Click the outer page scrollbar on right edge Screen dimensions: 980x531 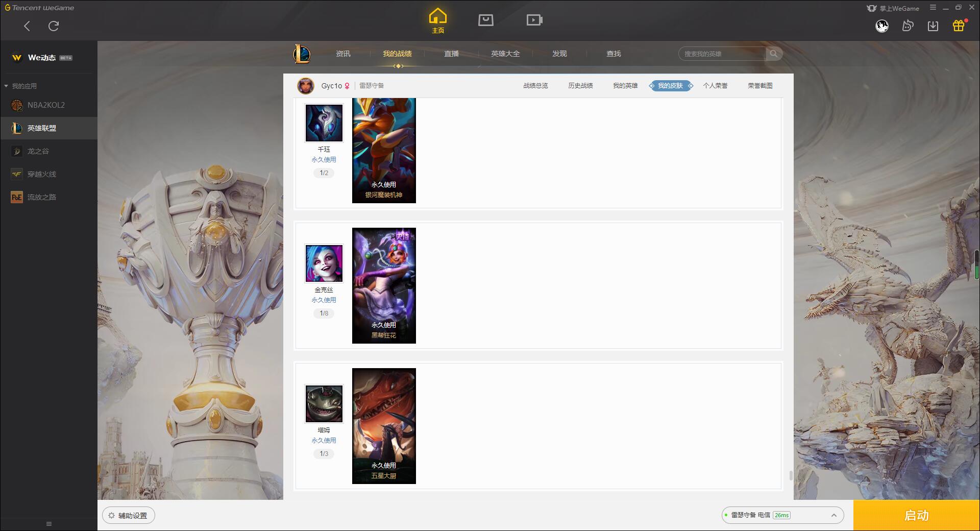(977, 264)
